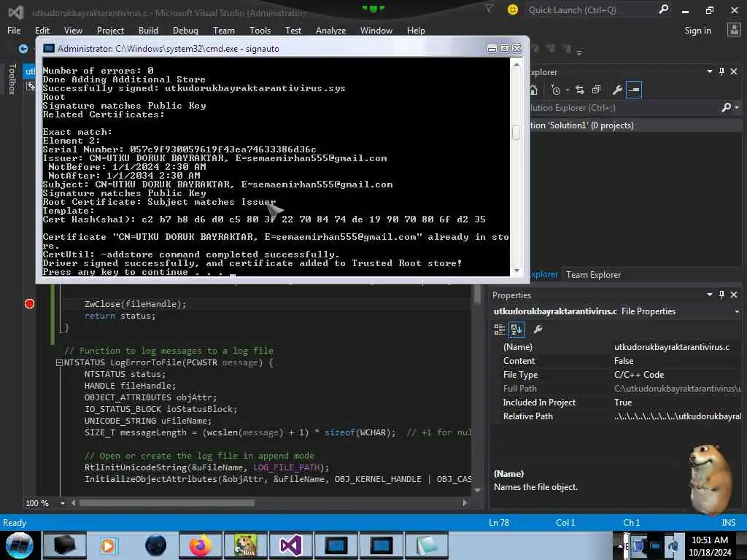Click the account avatar icon beside Sign in
Image resolution: width=747 pixels, height=560 pixels.
coord(734,30)
